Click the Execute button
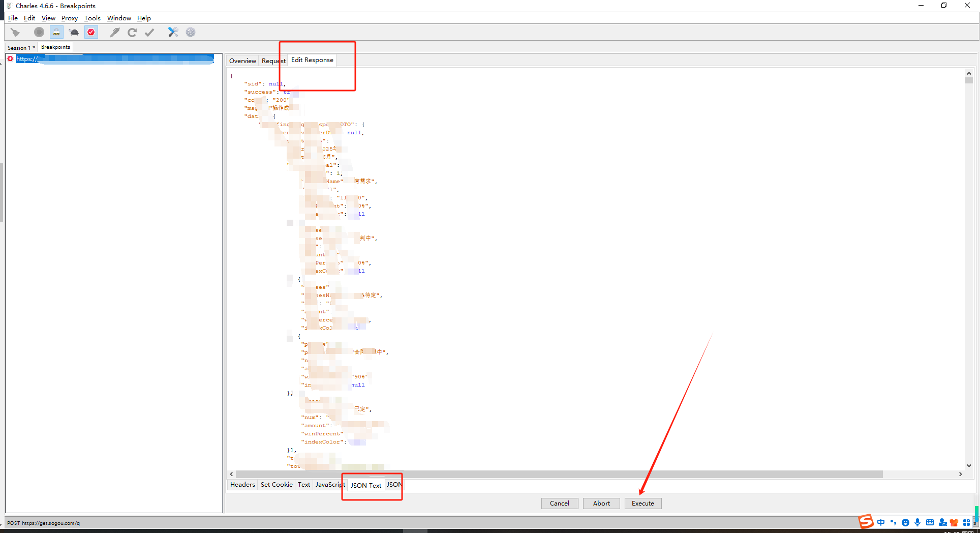This screenshot has height=533, width=980. 643,504
